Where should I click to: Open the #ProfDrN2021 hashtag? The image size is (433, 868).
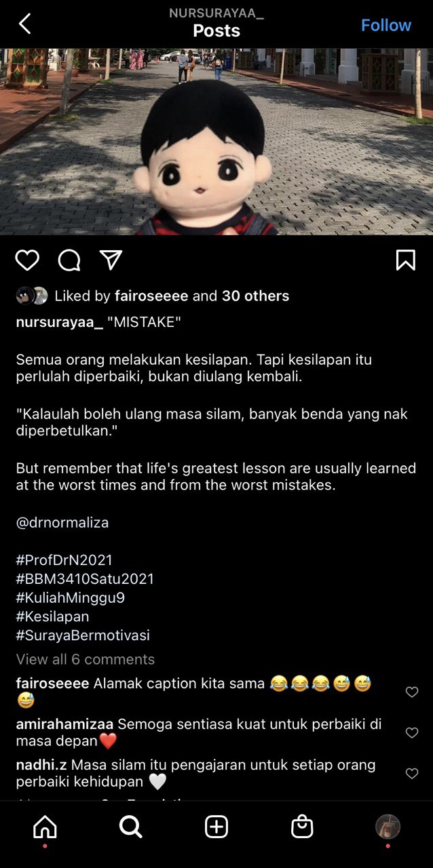tap(64, 560)
